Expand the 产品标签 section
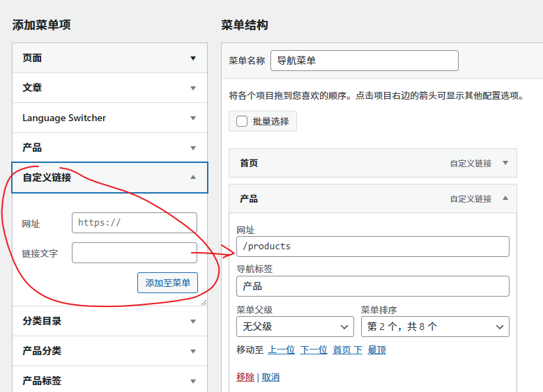Screen dimensions: 543x392 click(x=193, y=382)
